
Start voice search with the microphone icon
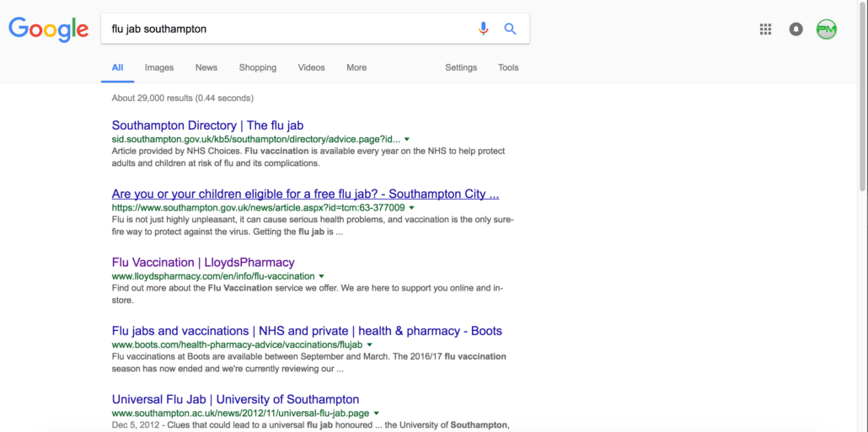coord(483,28)
